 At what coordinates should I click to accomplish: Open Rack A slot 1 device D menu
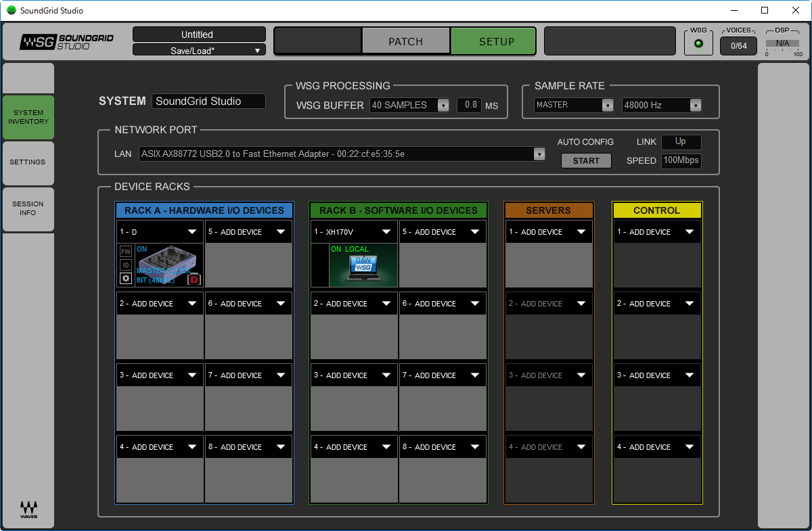point(160,232)
